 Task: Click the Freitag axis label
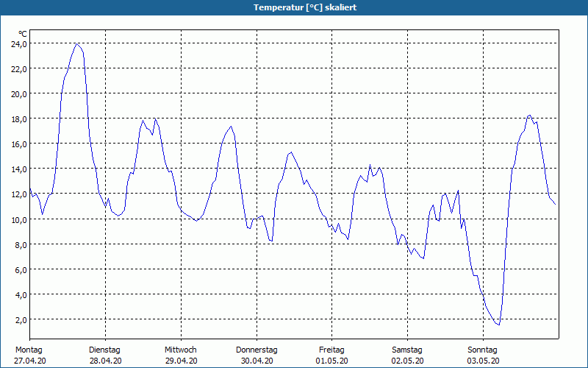332,350
